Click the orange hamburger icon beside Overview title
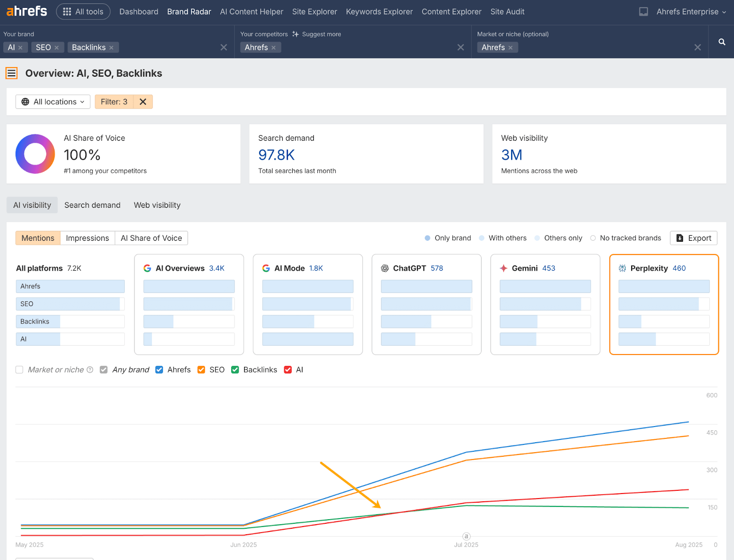This screenshot has width=734, height=560. coord(11,73)
